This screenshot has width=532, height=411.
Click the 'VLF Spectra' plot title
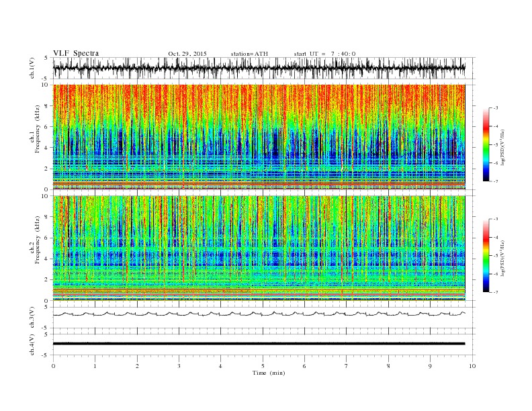click(76, 53)
